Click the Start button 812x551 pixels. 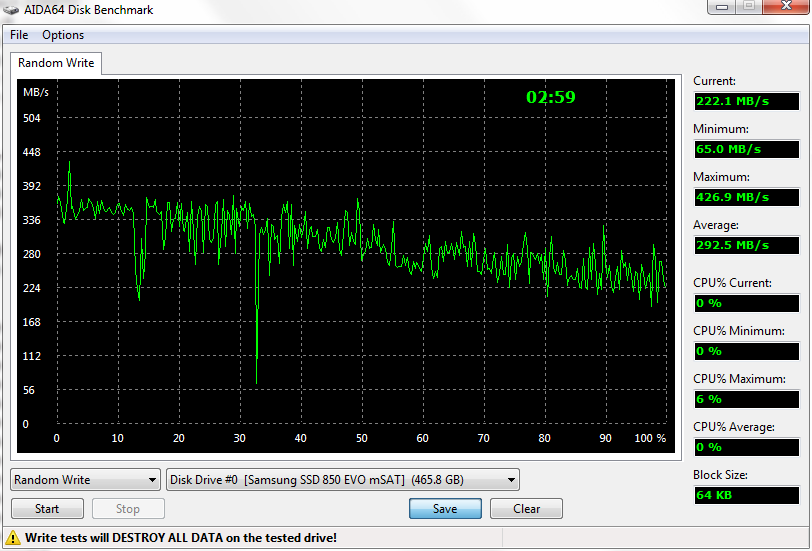pos(47,509)
